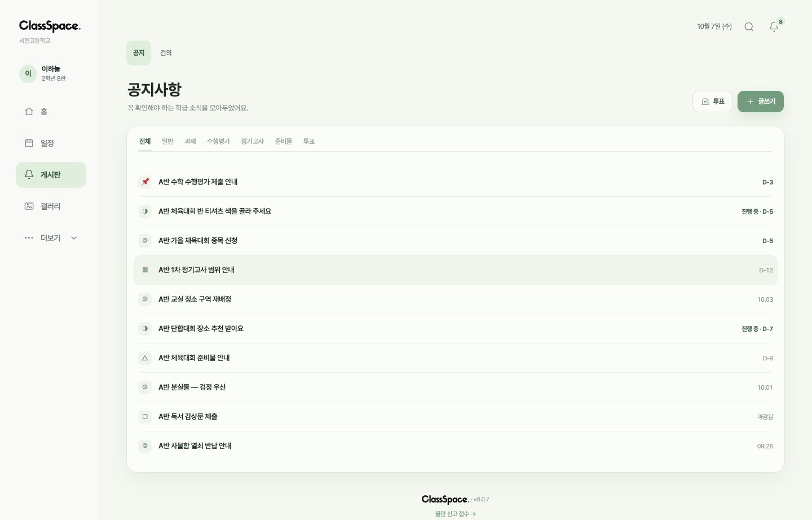Follow the 불편 신고 접수 link
The width and height of the screenshot is (812, 520).
point(456,514)
